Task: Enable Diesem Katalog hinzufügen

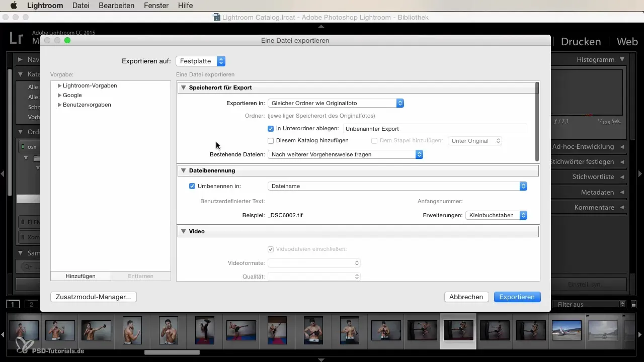Action: (x=271, y=141)
